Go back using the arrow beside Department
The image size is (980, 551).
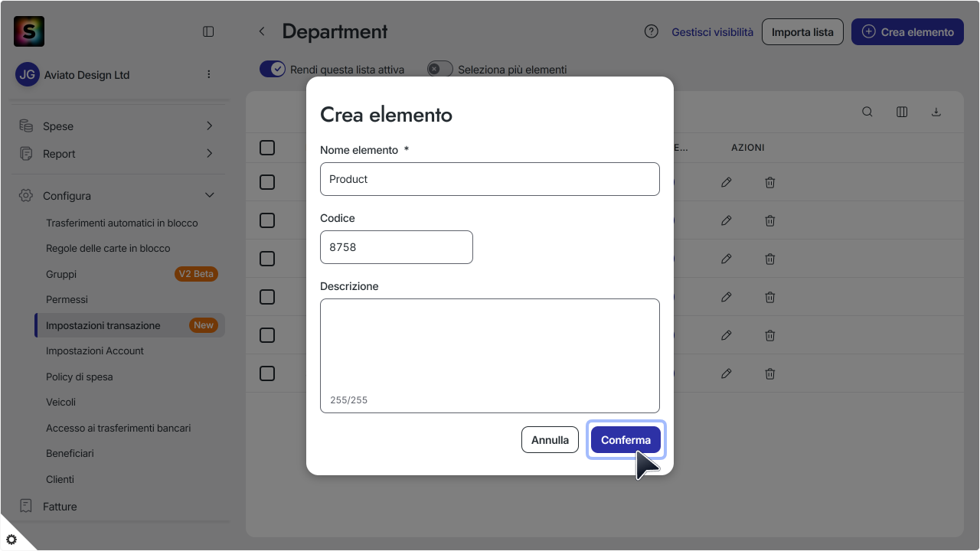262,31
